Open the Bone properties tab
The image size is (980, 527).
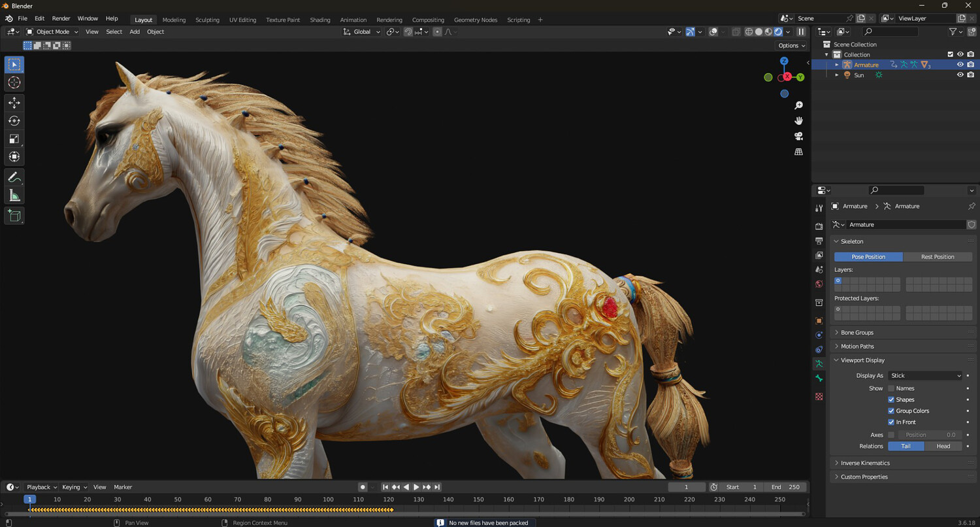pos(819,379)
